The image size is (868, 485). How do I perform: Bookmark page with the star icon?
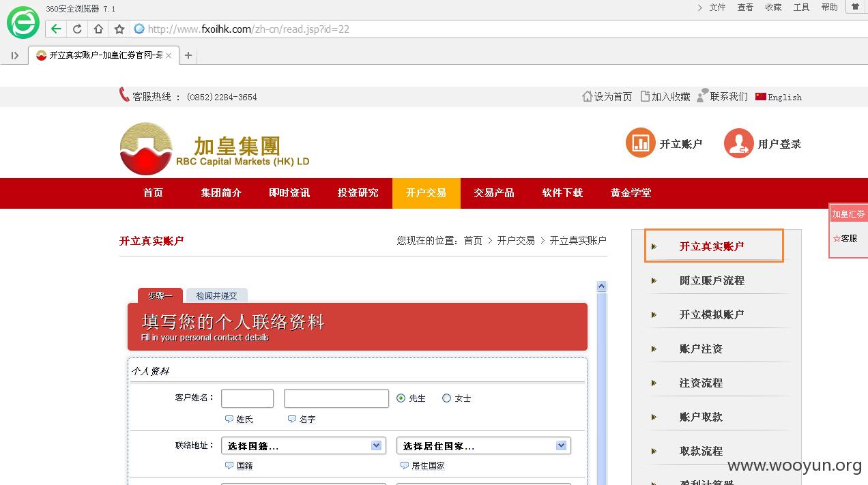point(119,29)
